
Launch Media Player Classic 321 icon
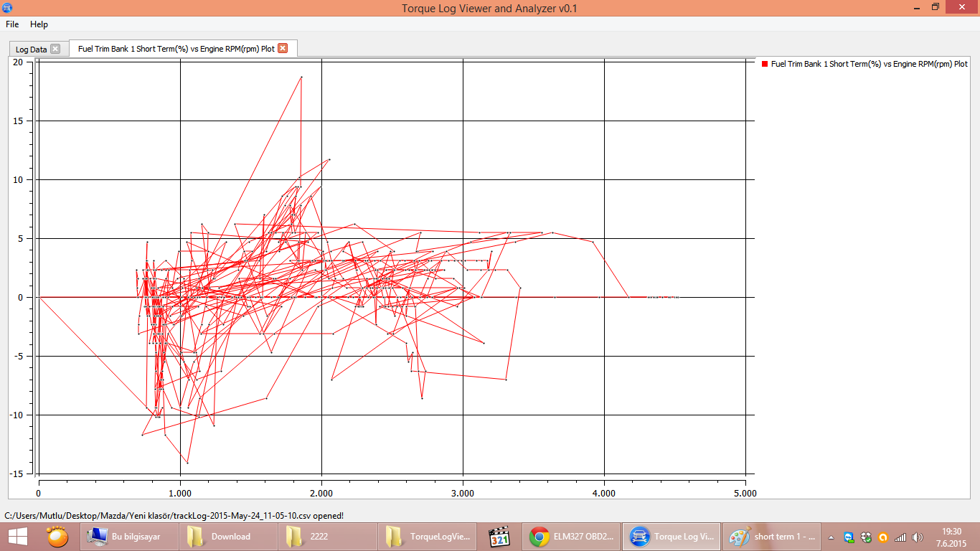pyautogui.click(x=499, y=536)
